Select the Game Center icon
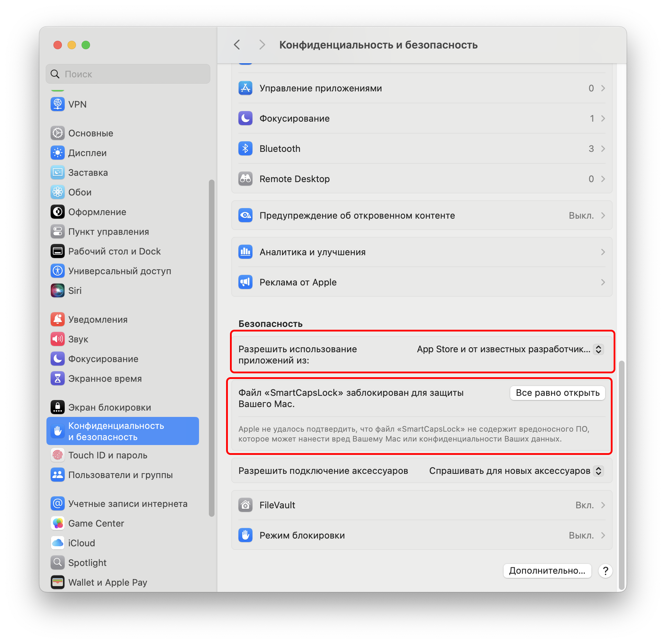 [57, 523]
